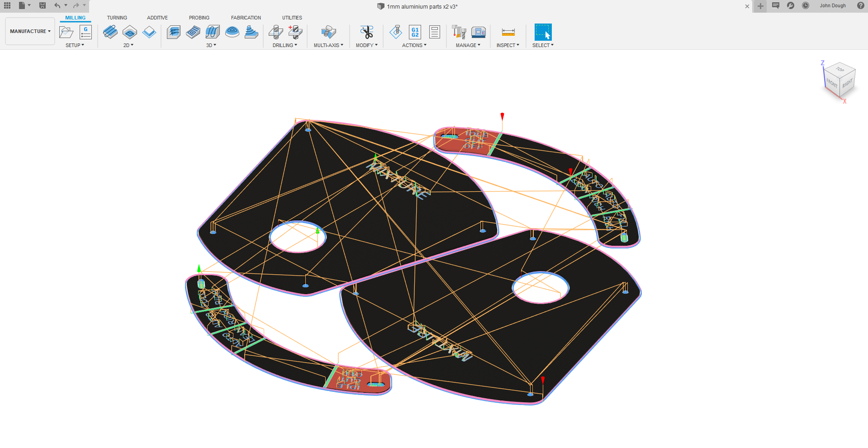The height and width of the screenshot is (448, 868).
Task: Open the MANUFACTURE workspace dropdown
Action: click(30, 31)
